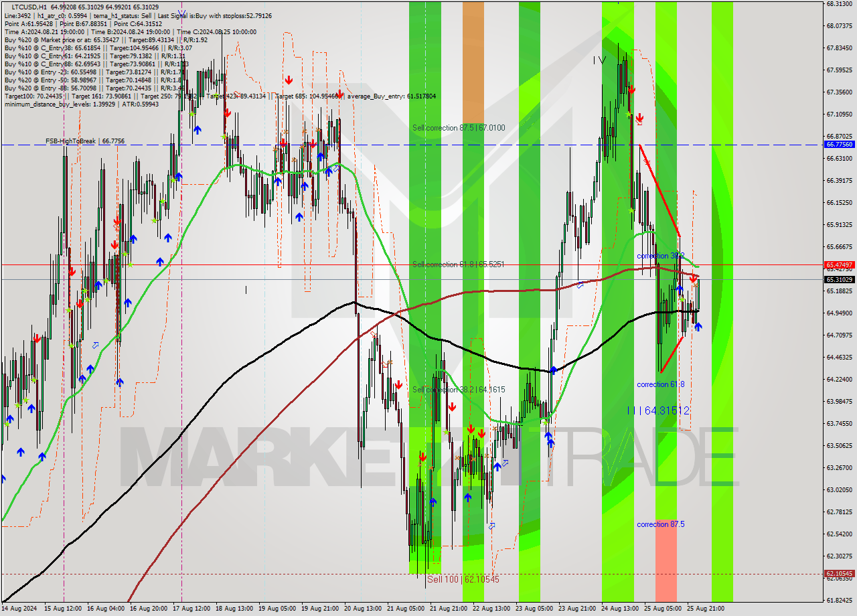Click the blue 66.77560 price tag
This screenshot has width=857, height=616.
(x=840, y=144)
